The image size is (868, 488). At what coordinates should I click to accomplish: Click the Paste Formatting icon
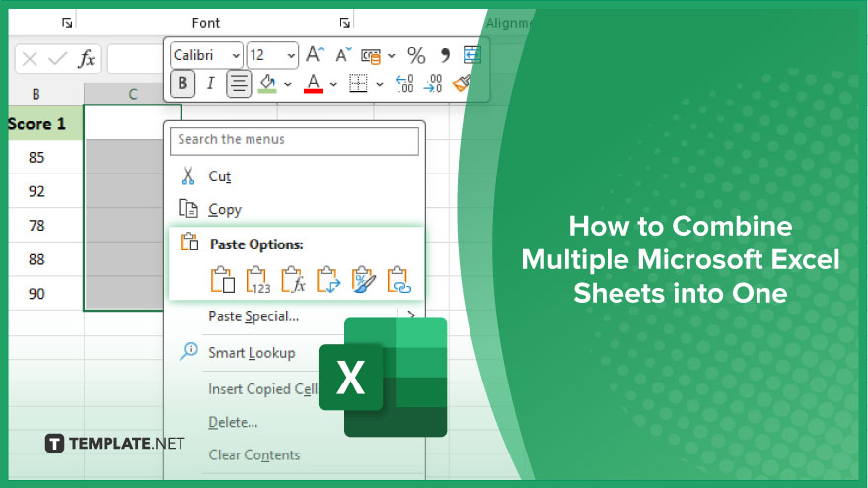click(363, 279)
